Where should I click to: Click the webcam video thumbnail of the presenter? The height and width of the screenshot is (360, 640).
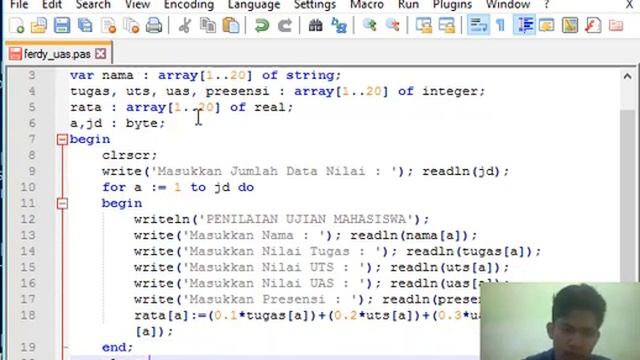pos(560,321)
